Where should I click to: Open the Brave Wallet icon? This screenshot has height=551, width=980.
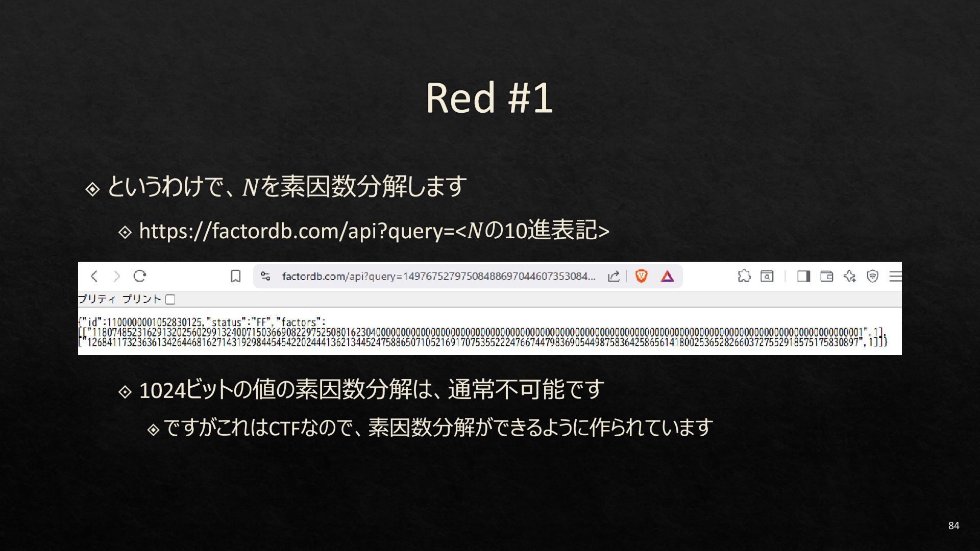[x=826, y=276]
